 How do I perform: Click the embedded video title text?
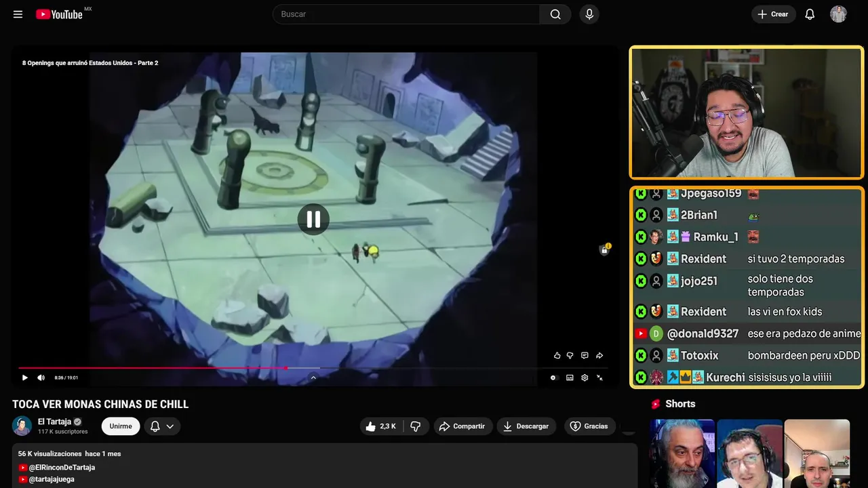click(90, 63)
